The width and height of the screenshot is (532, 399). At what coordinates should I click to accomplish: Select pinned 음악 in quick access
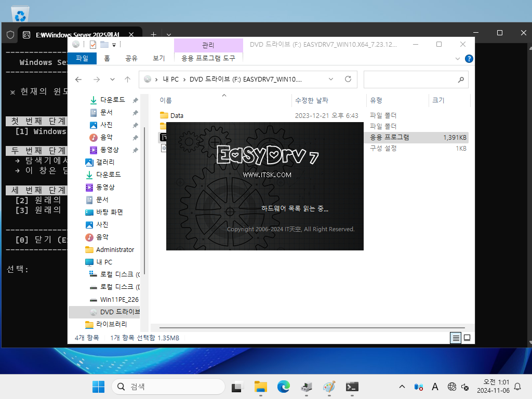(106, 137)
